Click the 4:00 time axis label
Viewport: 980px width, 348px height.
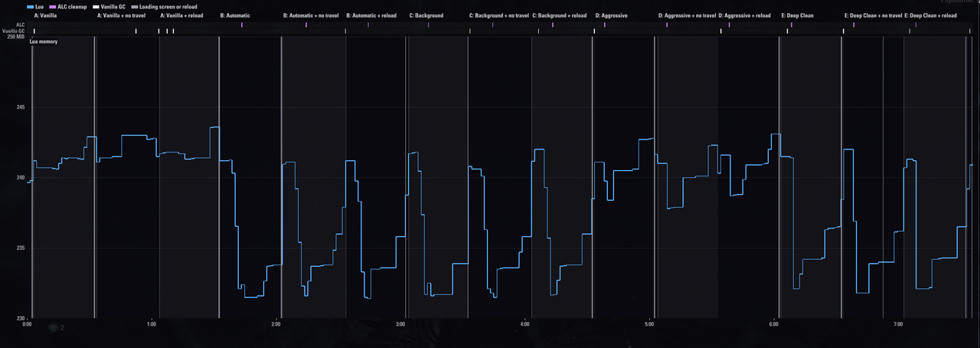point(524,325)
